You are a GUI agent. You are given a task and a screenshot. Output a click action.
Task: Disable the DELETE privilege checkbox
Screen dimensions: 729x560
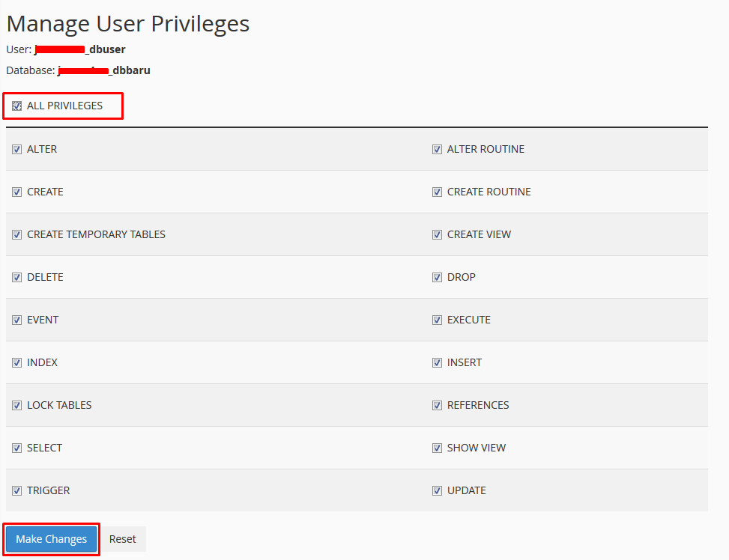point(16,278)
